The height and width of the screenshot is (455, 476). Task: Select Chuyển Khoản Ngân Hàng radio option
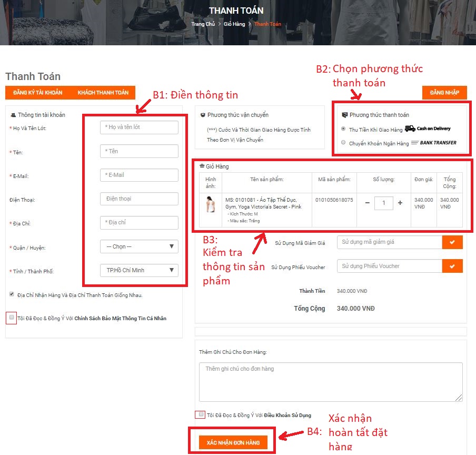pos(344,142)
